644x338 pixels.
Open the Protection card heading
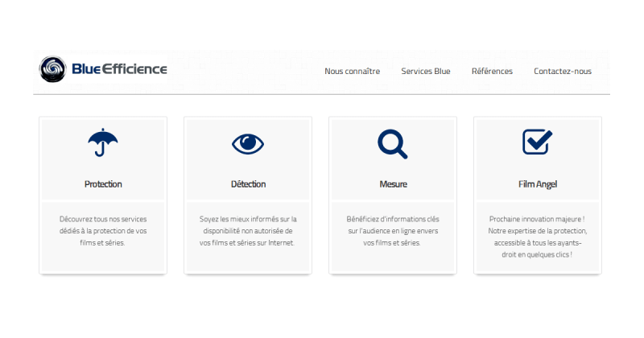click(x=103, y=184)
